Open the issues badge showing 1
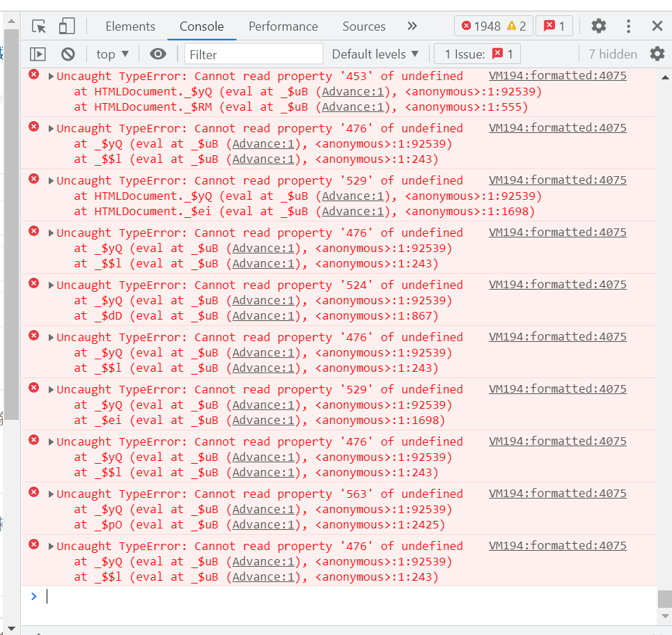 tap(554, 26)
